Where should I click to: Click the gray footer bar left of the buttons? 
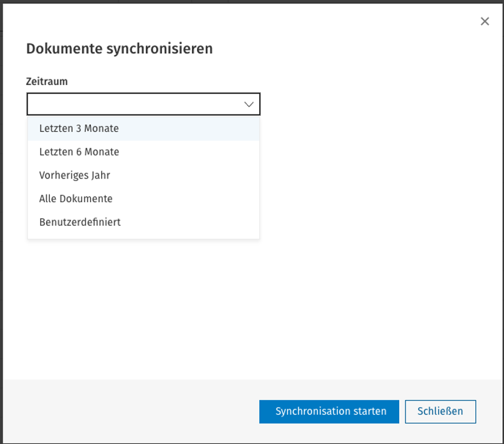pos(129,411)
